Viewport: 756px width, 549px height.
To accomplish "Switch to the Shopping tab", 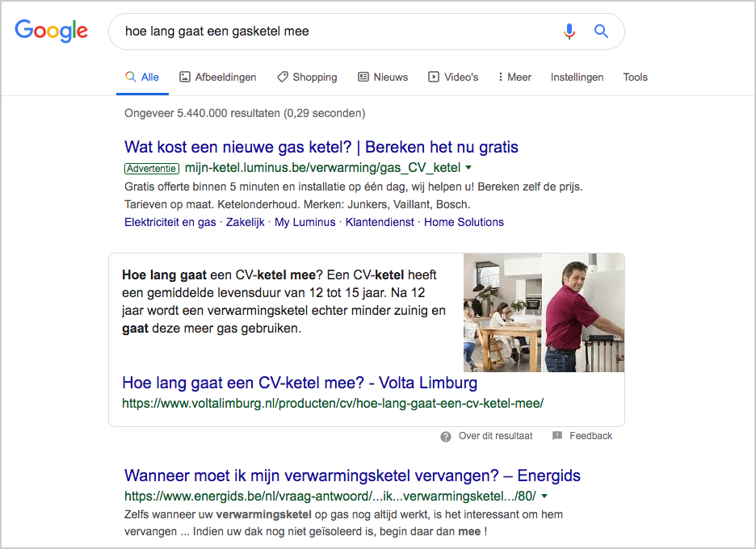I will tap(307, 78).
